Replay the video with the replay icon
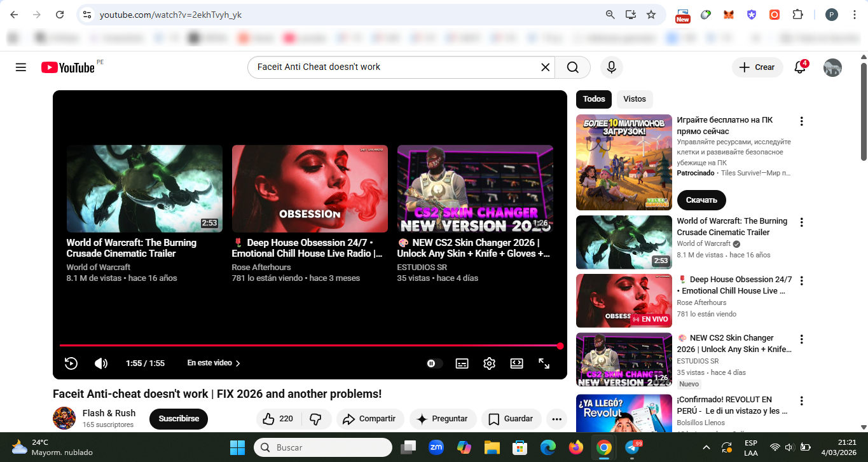The image size is (868, 462). click(71, 363)
